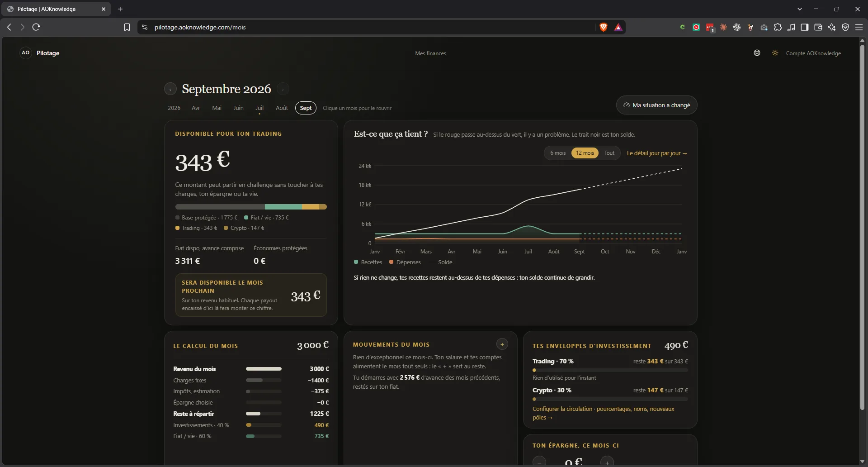Select the 12 mois chart range
Viewport: 868px width, 467px height.
tap(585, 153)
